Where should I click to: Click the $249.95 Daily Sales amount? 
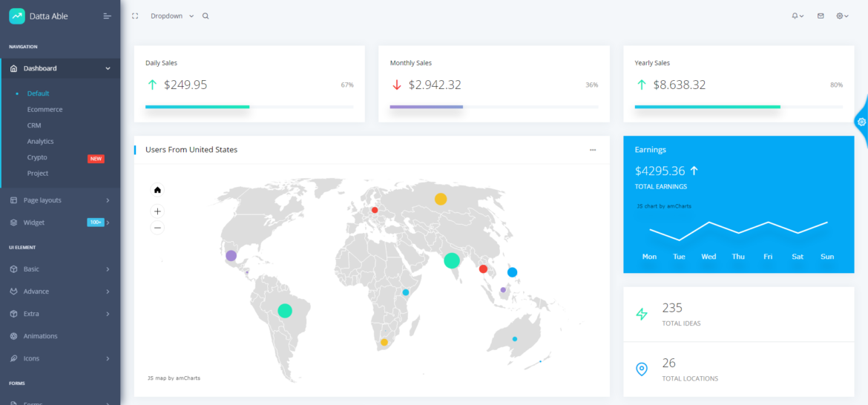(185, 85)
